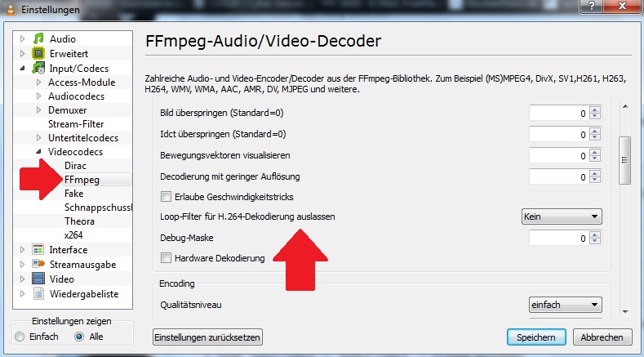Screen dimensions: 644x357
Task: Increment the Debug-Maske value spinner
Action: click(595, 234)
